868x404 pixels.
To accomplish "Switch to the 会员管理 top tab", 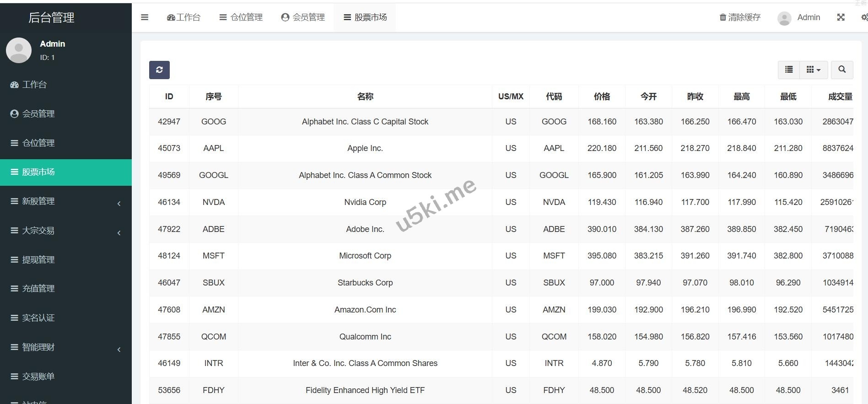I will pyautogui.click(x=303, y=17).
